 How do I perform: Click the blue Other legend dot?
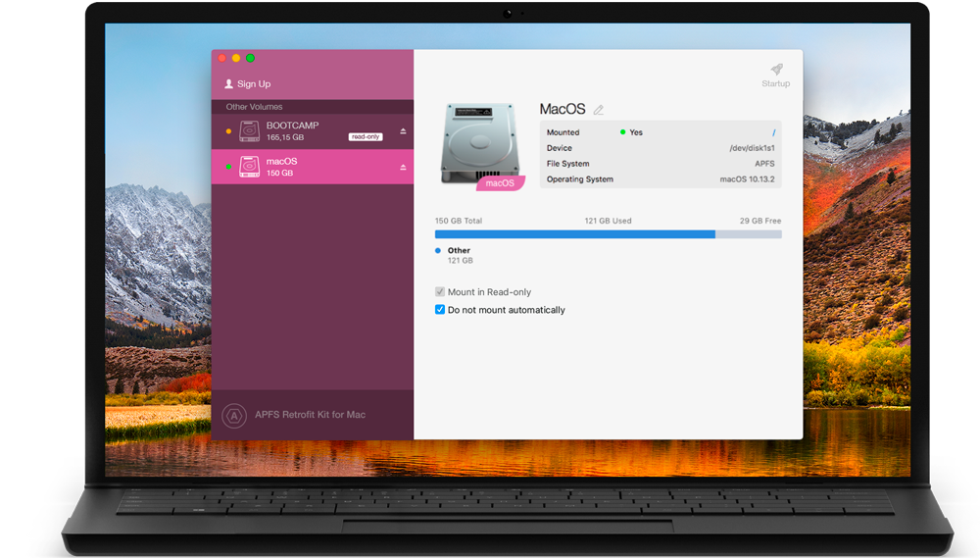(x=438, y=251)
